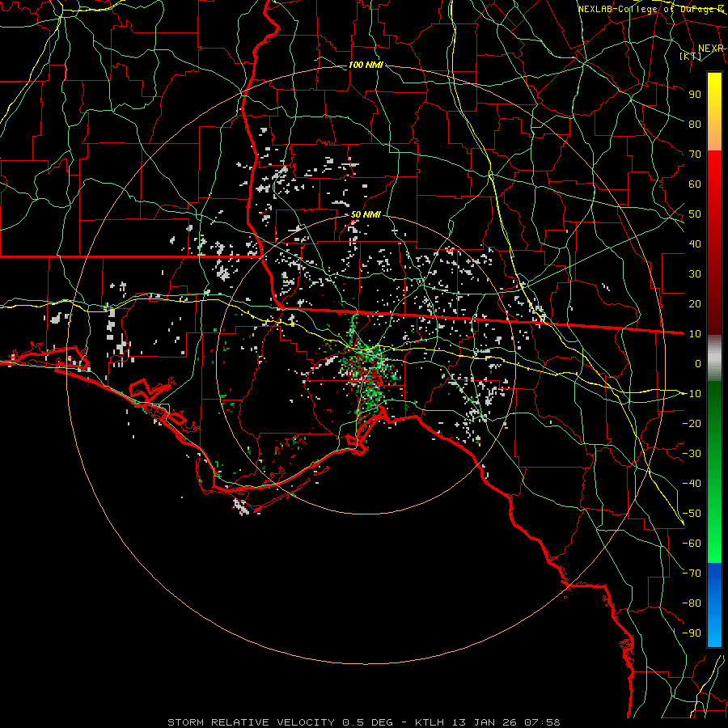Click the 70 value on velocity scale
The image size is (728, 728).
tap(695, 154)
